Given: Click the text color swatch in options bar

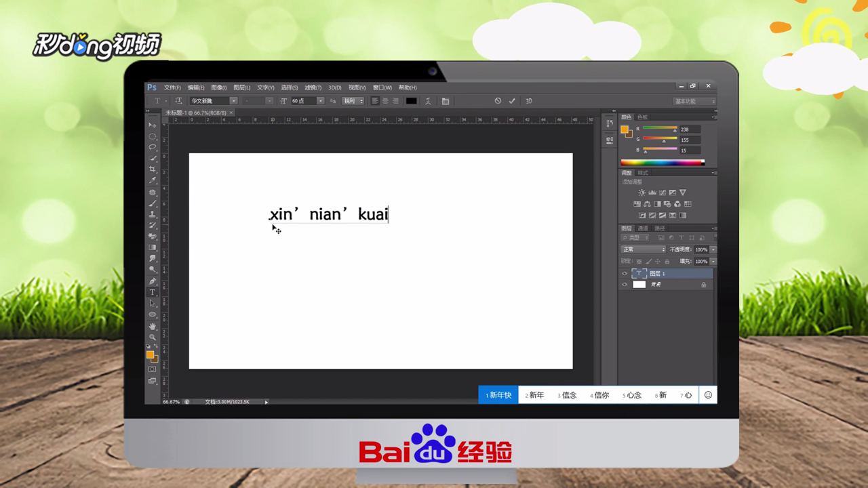Looking at the screenshot, I should tap(411, 101).
